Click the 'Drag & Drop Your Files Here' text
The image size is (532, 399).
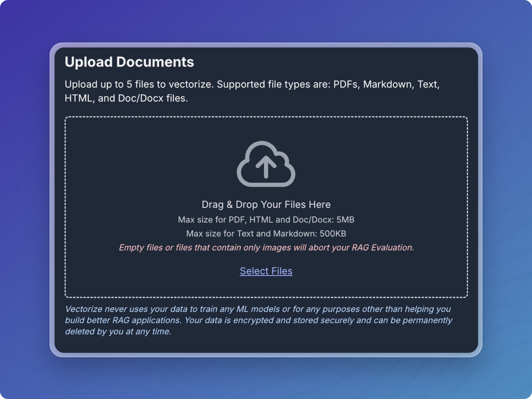266,204
